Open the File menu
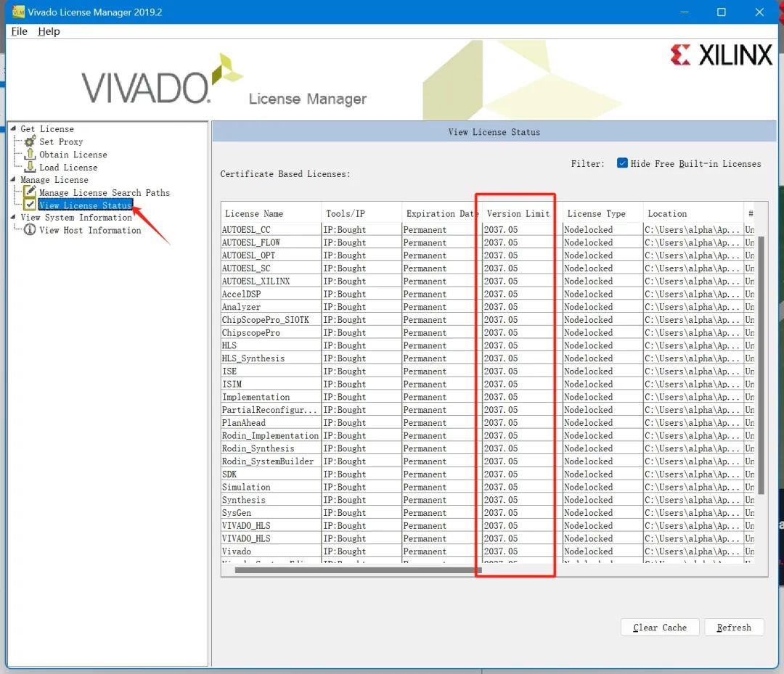The height and width of the screenshot is (674, 784). (x=19, y=31)
